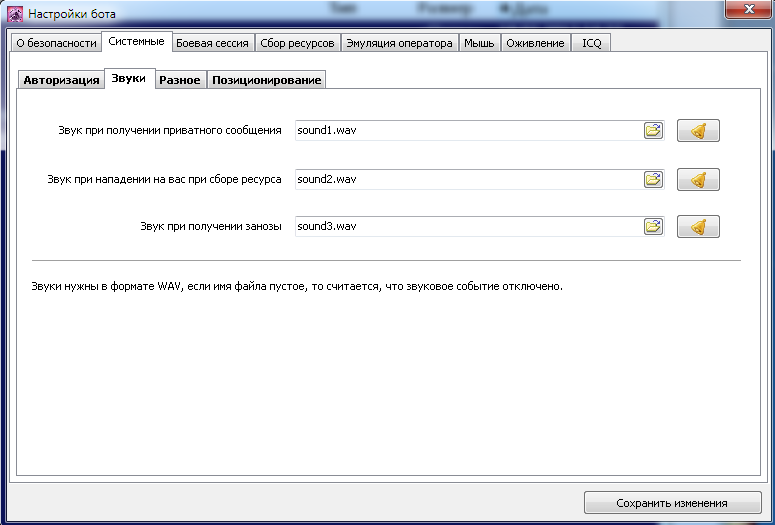Click the Сохранить изменения button

[x=672, y=503]
